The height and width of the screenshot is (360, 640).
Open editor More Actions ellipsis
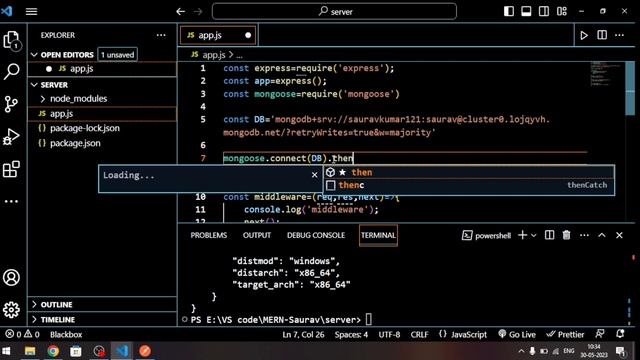point(620,35)
